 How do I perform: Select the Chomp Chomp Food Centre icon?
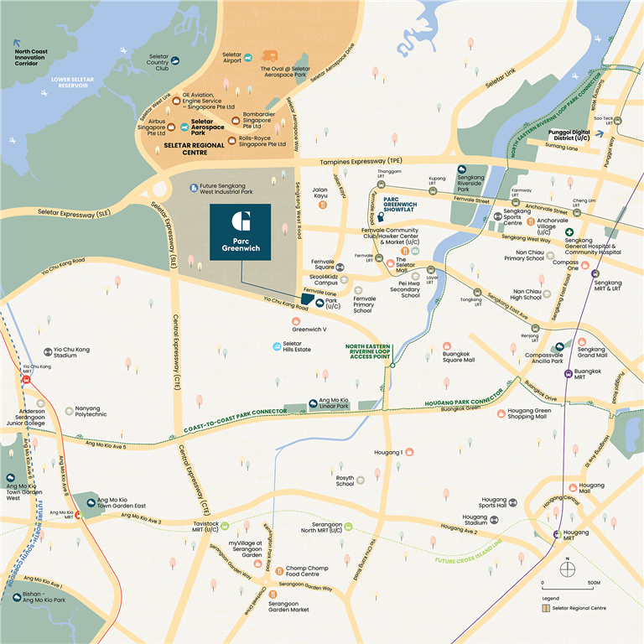[279, 571]
